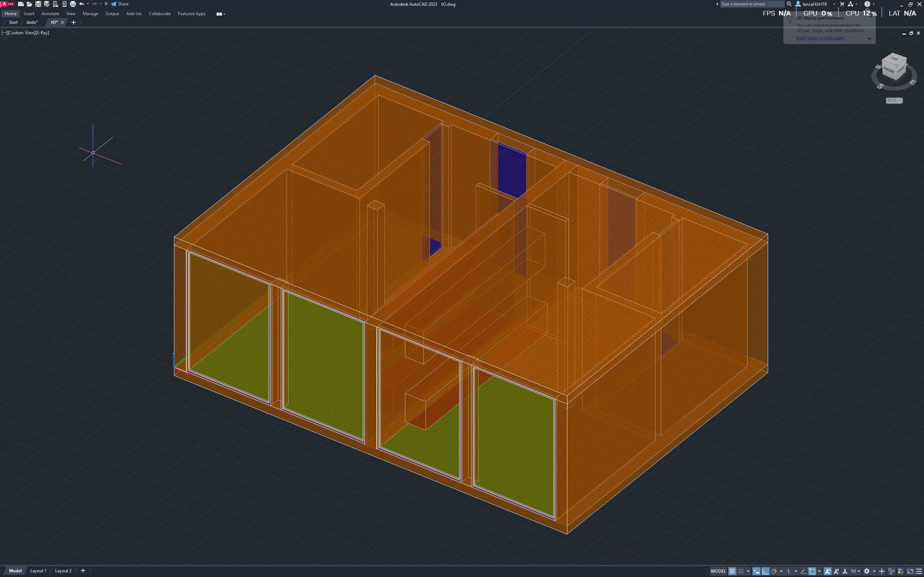The image size is (924, 577).
Task: Click Clean Screen icon in status bar
Action: click(x=910, y=571)
